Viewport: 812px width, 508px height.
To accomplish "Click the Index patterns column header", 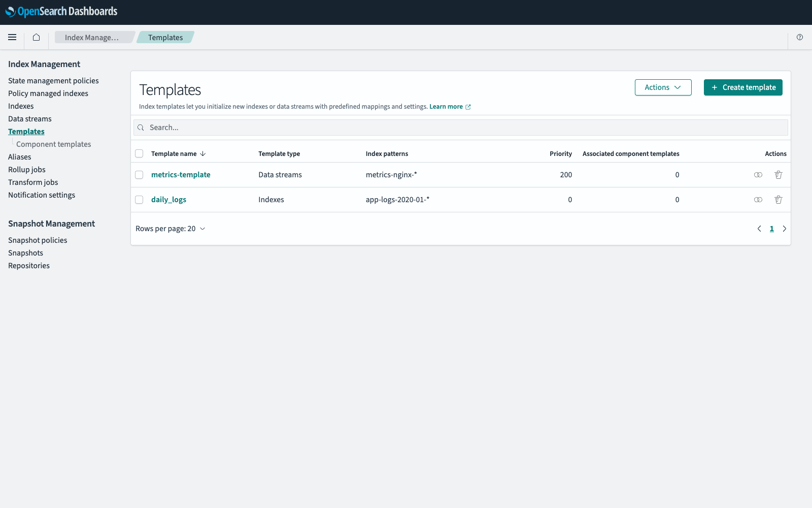I will [x=387, y=153].
